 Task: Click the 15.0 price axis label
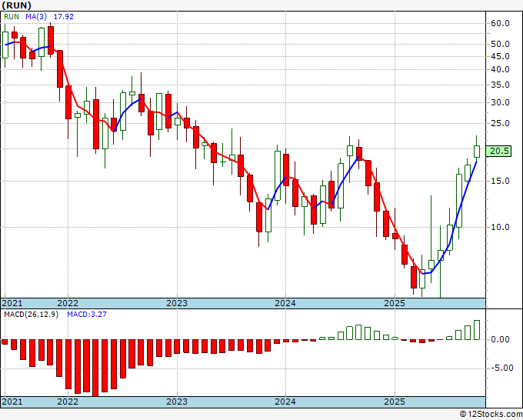501,181
